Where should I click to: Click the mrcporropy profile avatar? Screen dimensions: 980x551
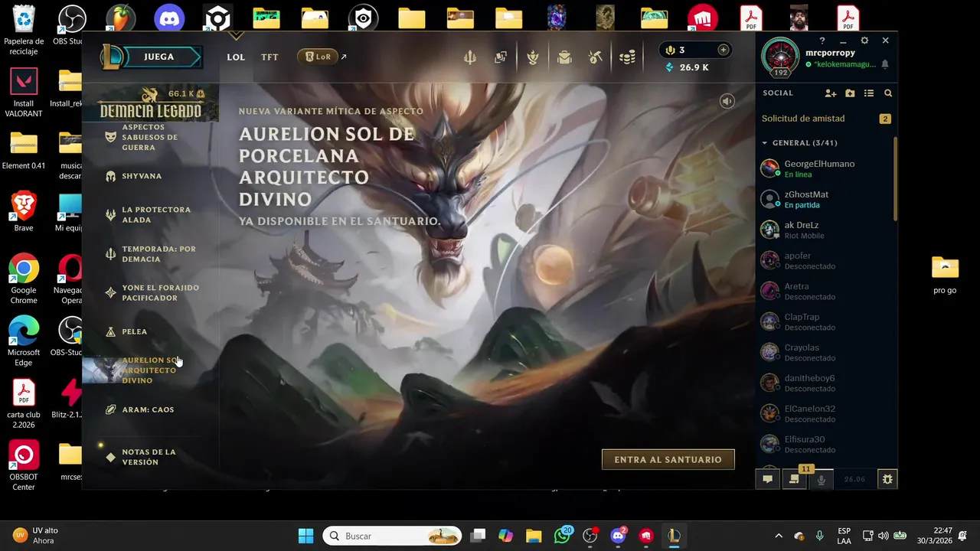780,57
